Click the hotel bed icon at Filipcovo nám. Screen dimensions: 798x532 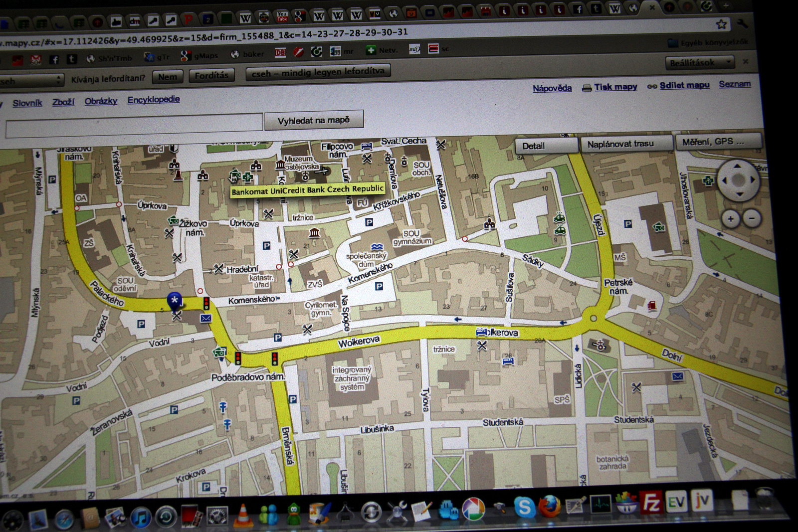tap(367, 146)
